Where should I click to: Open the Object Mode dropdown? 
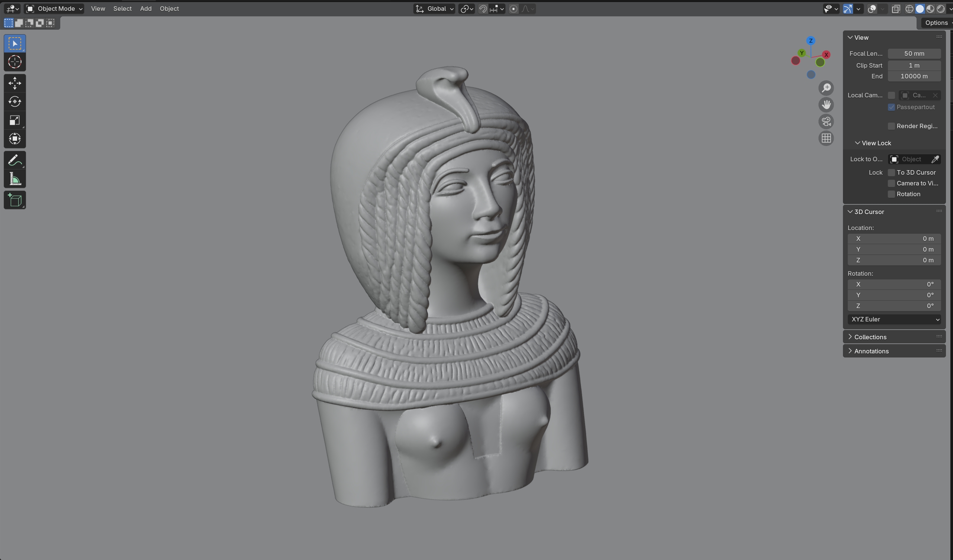click(x=54, y=9)
